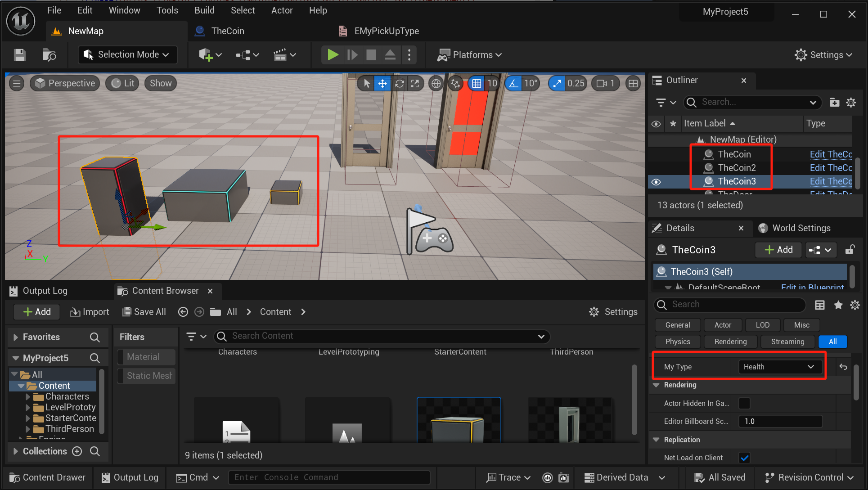The height and width of the screenshot is (490, 868).
Task: Open the camera speed setting
Action: coord(606,83)
